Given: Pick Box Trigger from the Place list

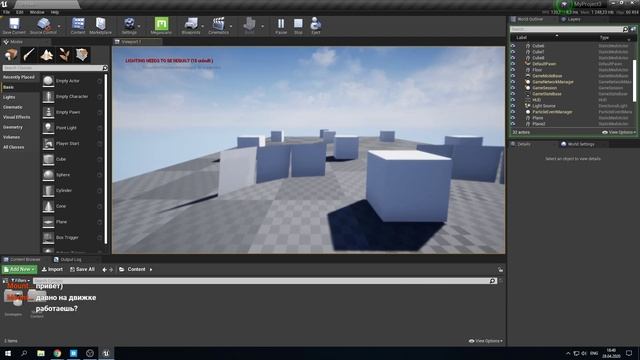Looking at the screenshot, I should tap(72, 238).
